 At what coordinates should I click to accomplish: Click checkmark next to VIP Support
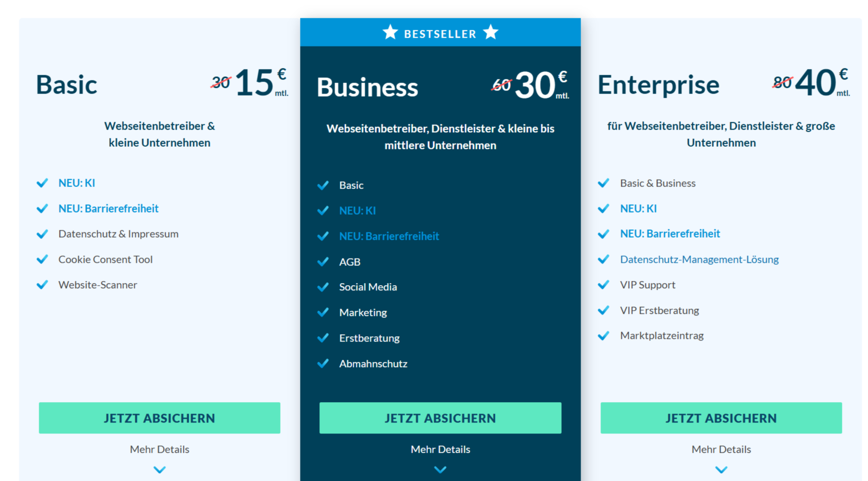coord(604,285)
